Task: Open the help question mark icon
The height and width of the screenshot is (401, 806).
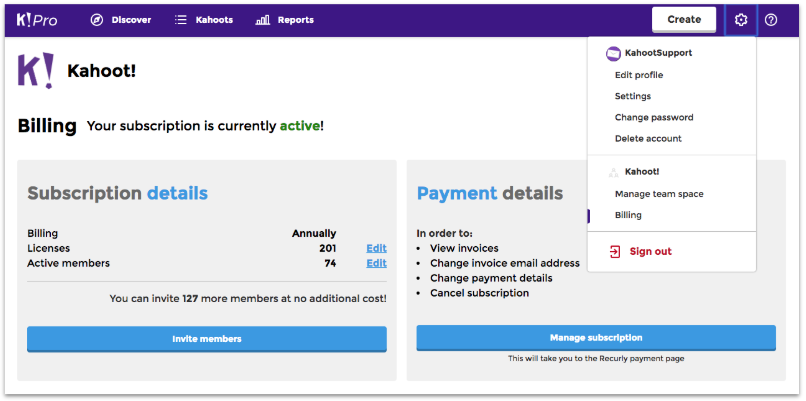Action: [771, 20]
